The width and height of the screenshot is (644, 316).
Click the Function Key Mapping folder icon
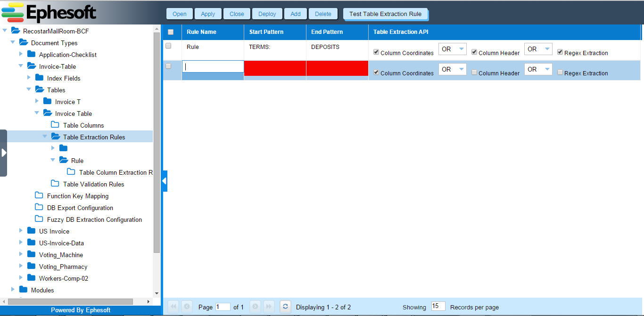[x=39, y=195]
